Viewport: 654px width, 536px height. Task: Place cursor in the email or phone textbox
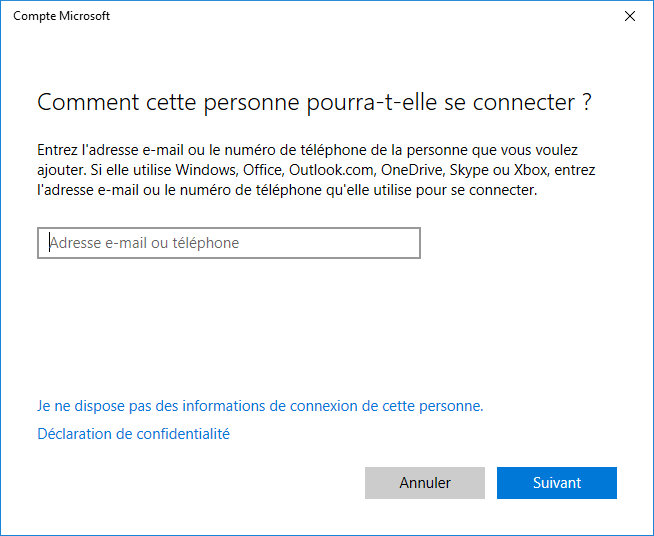229,243
